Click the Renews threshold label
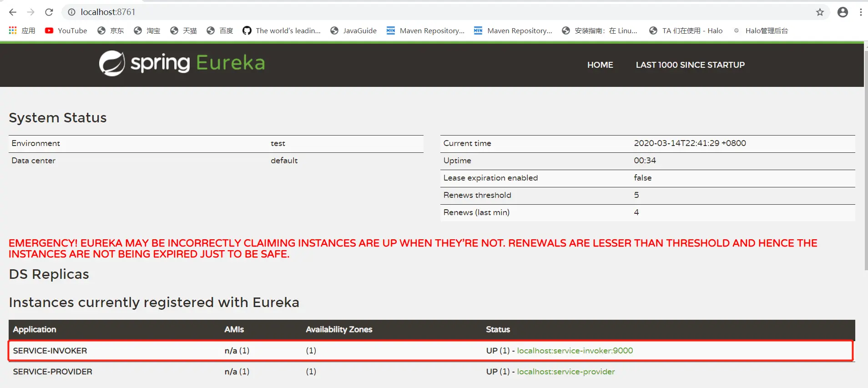 [x=477, y=195]
